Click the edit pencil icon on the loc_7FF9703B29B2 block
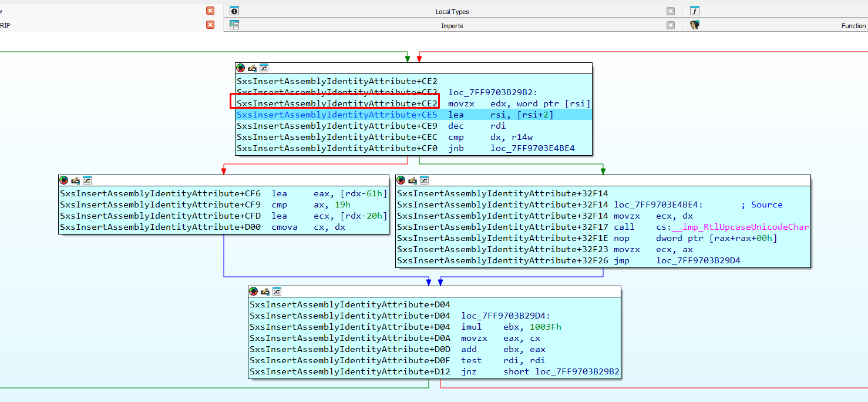This screenshot has width=868, height=402. click(252, 68)
